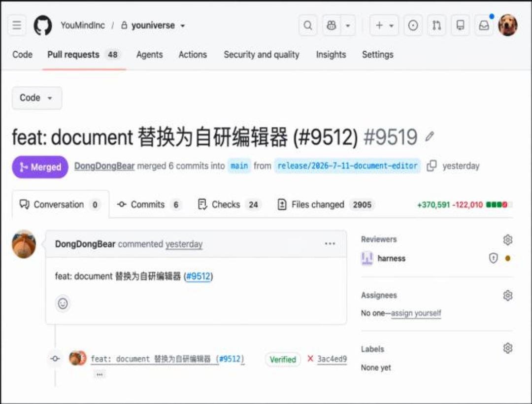Expand the Code dropdown button
The height and width of the screenshot is (404, 532).
(x=36, y=98)
